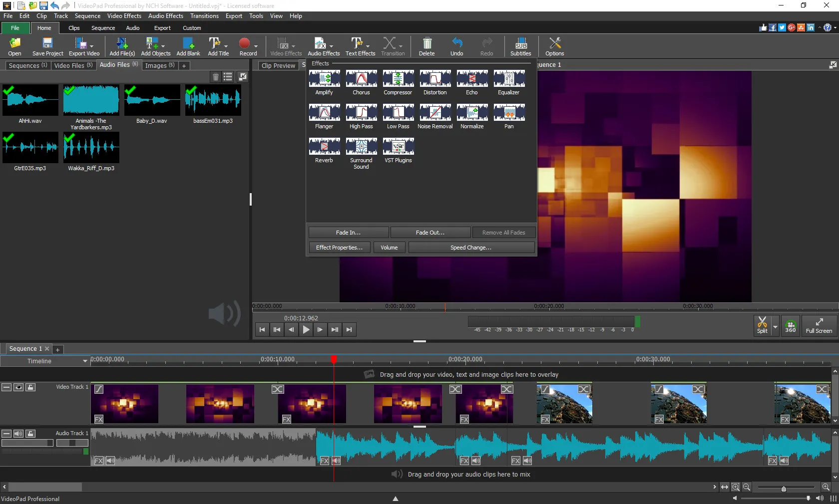Toggle Video Track 1 visibility eye
This screenshot has height=504, width=839.
[x=18, y=387]
